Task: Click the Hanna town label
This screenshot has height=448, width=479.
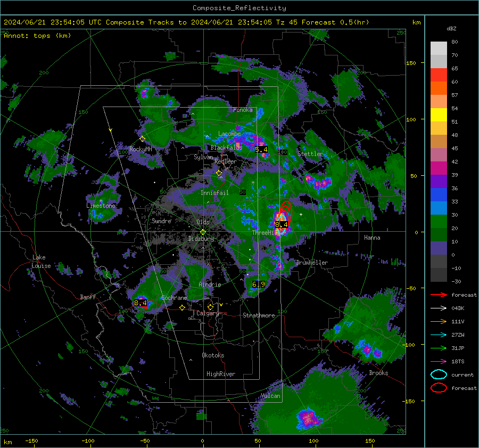Action: click(372, 238)
